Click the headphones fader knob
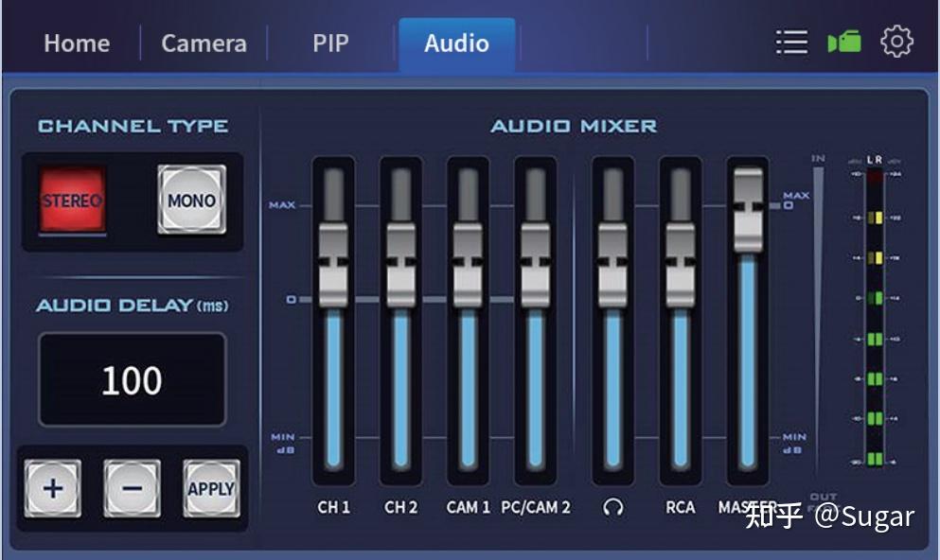 [612, 265]
